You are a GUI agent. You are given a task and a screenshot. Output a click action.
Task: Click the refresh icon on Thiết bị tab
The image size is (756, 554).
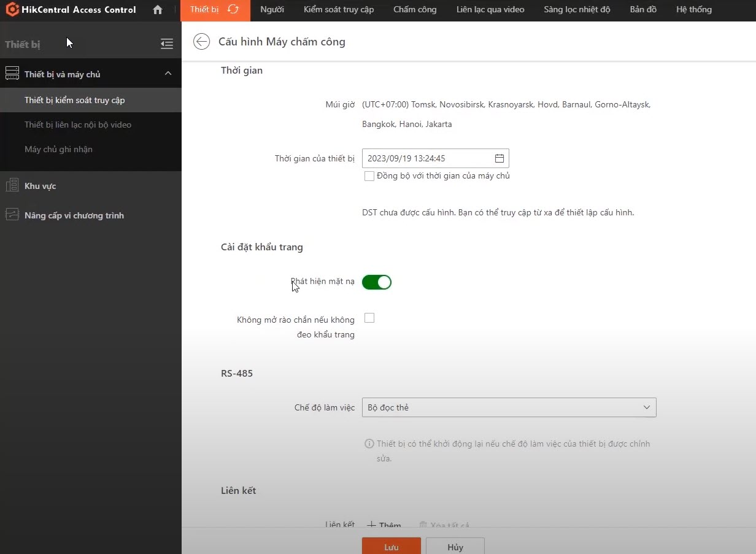pos(233,10)
